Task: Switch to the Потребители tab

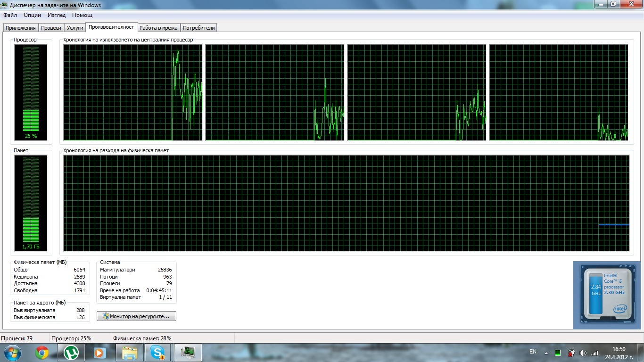Action: [199, 28]
